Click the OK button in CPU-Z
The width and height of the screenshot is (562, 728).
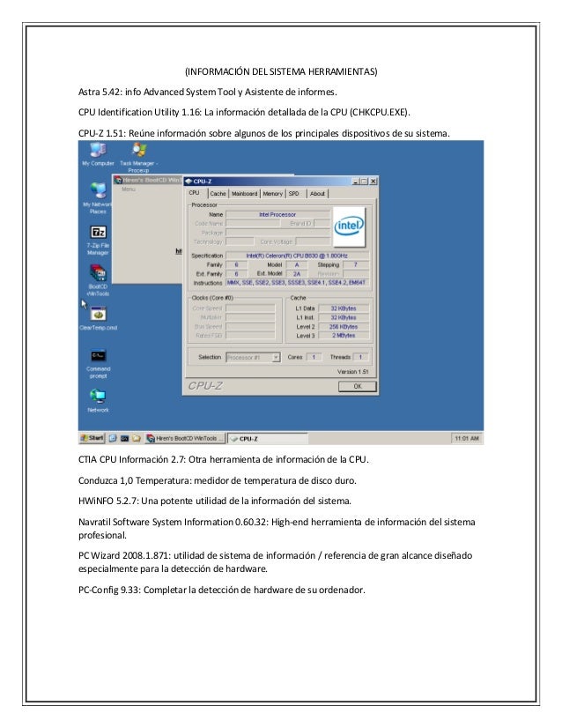[x=357, y=386]
